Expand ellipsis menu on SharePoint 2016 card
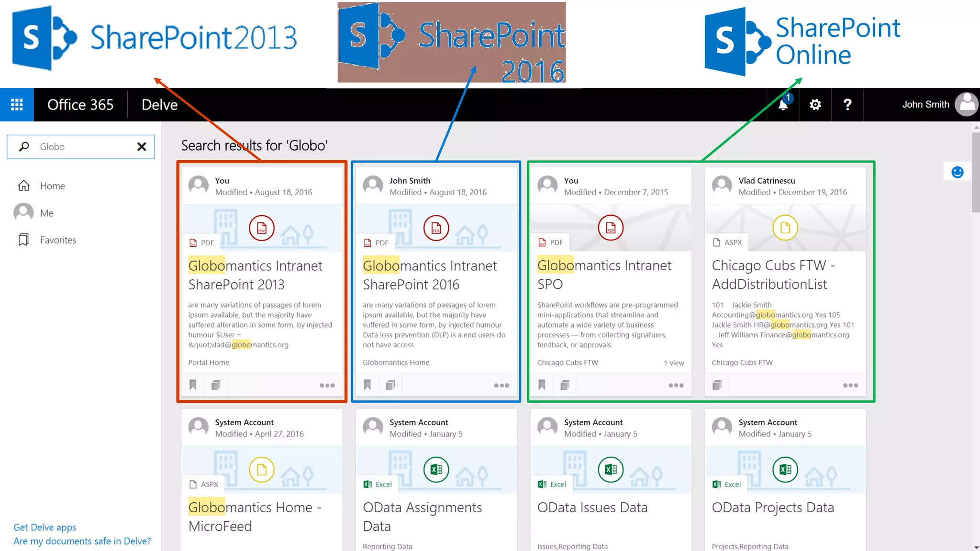Image resolution: width=980 pixels, height=551 pixels. pos(501,386)
